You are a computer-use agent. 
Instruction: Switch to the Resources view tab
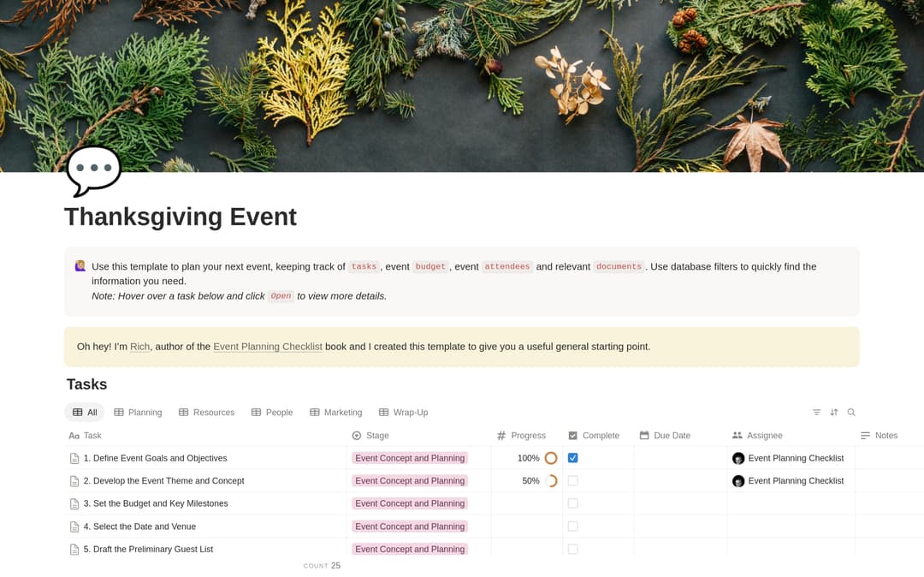(x=206, y=413)
